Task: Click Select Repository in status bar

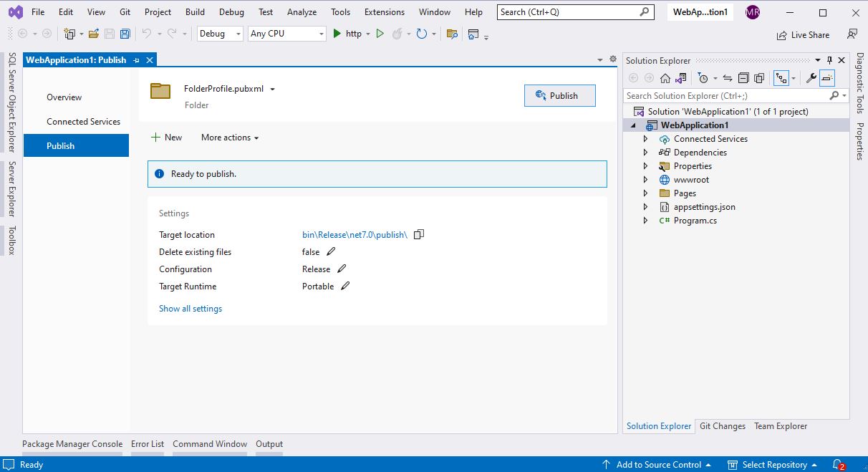Action: (773, 465)
